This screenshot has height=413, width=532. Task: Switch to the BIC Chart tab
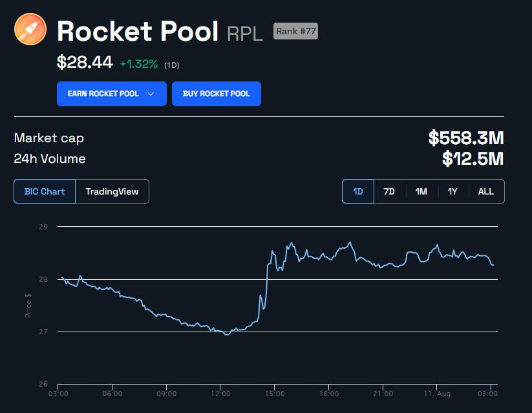pyautogui.click(x=45, y=191)
